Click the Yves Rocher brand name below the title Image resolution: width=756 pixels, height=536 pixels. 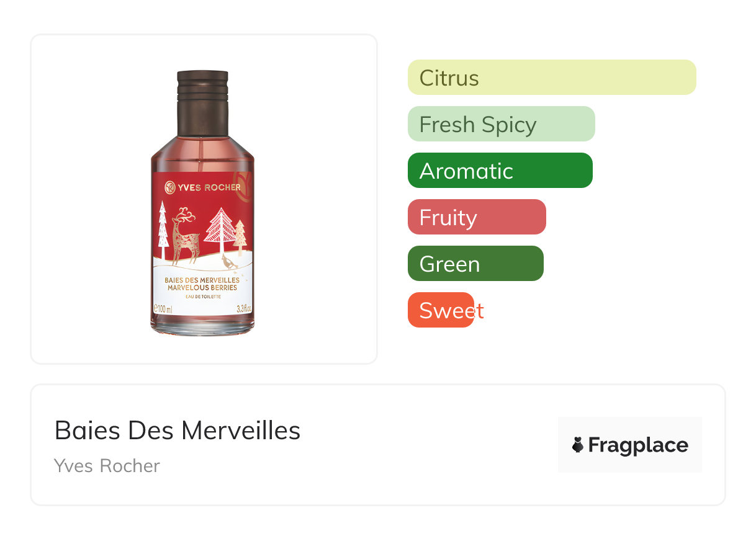tap(107, 466)
